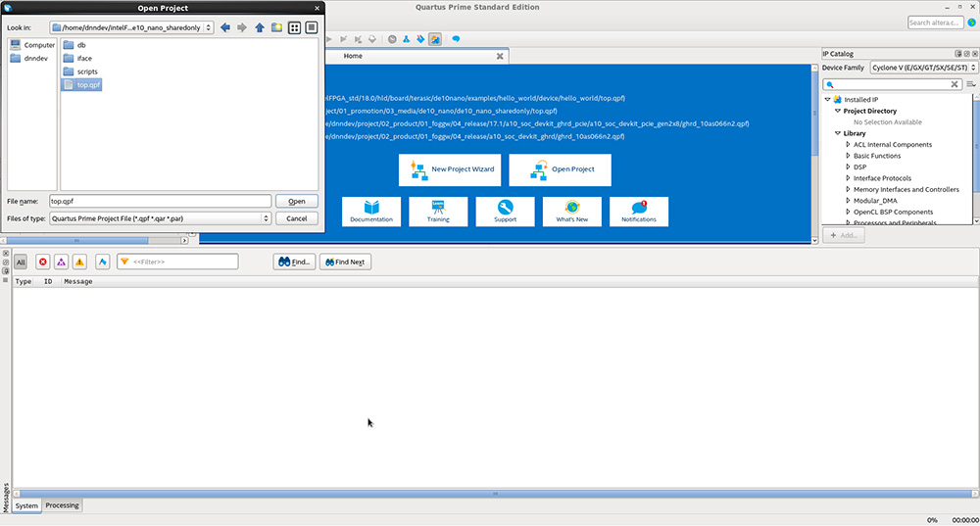Screen dimensions: 980x526
Task: Click the highlighted Platform Designer icon
Action: pyautogui.click(x=435, y=39)
